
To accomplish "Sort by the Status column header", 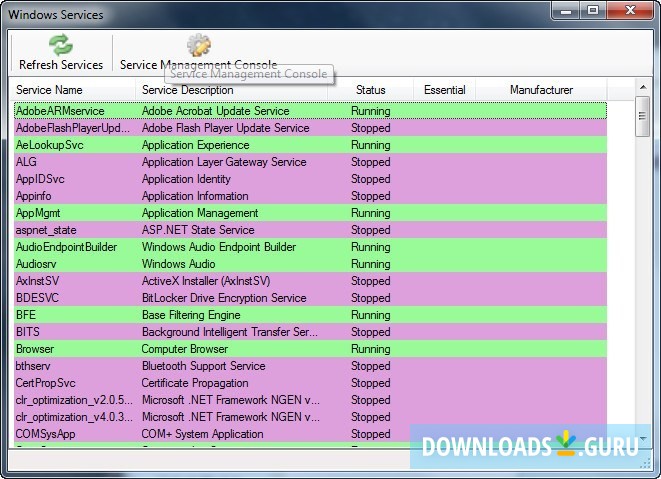I will tap(370, 90).
